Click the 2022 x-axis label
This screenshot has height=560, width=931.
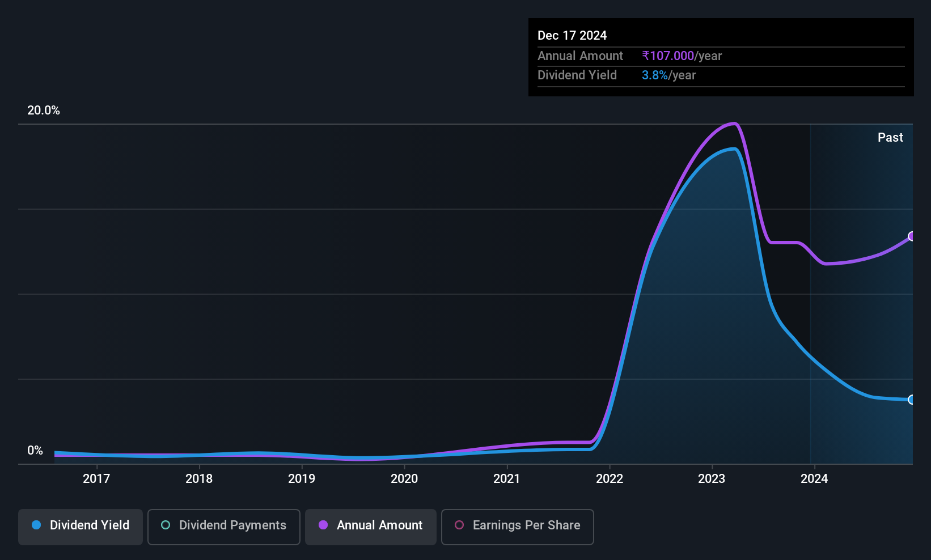coord(610,478)
